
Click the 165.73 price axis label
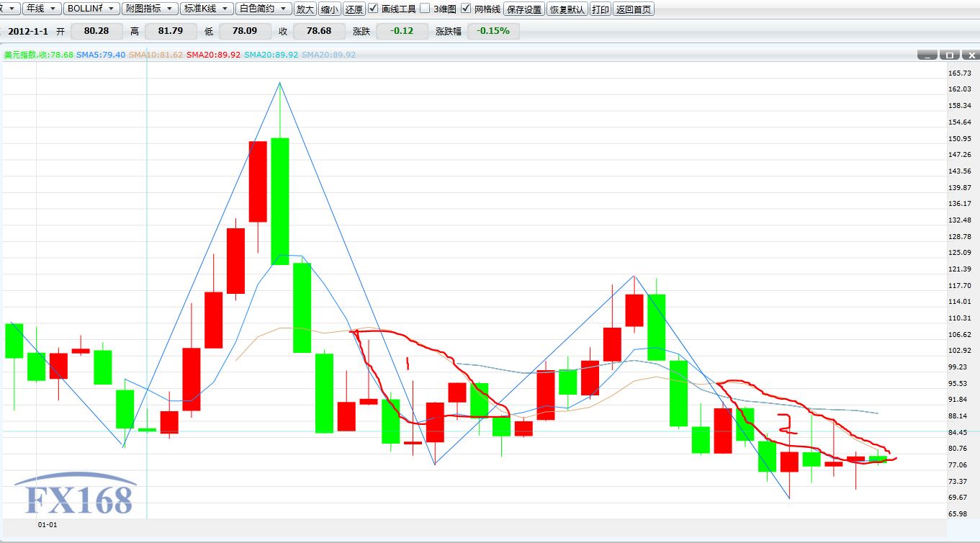[961, 73]
